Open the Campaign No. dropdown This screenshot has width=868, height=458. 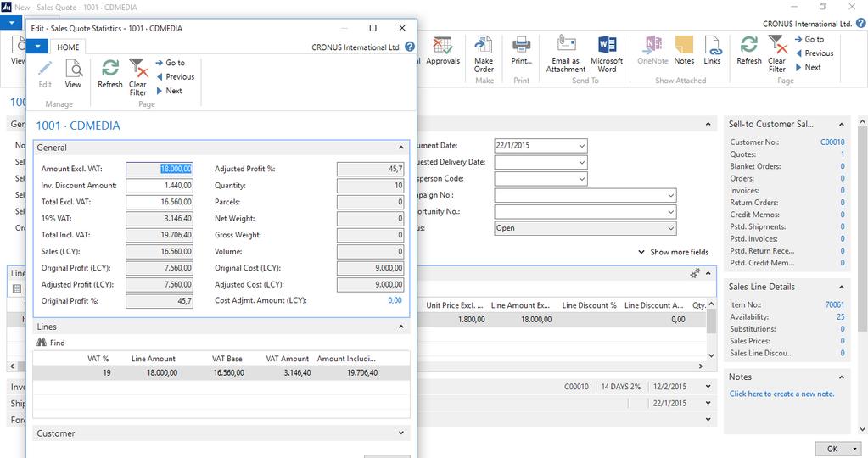pos(670,195)
